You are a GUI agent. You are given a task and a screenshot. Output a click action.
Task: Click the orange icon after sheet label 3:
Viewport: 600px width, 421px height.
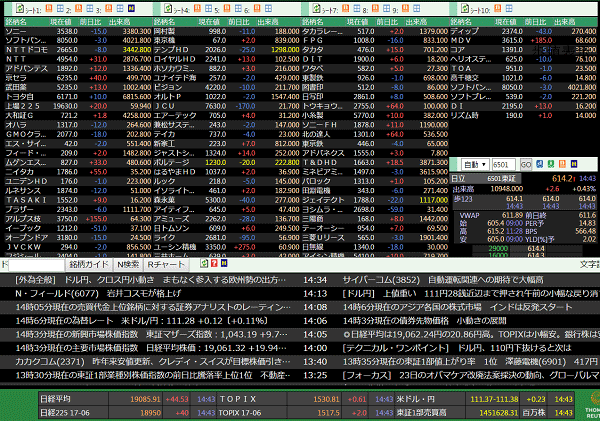[109, 8]
